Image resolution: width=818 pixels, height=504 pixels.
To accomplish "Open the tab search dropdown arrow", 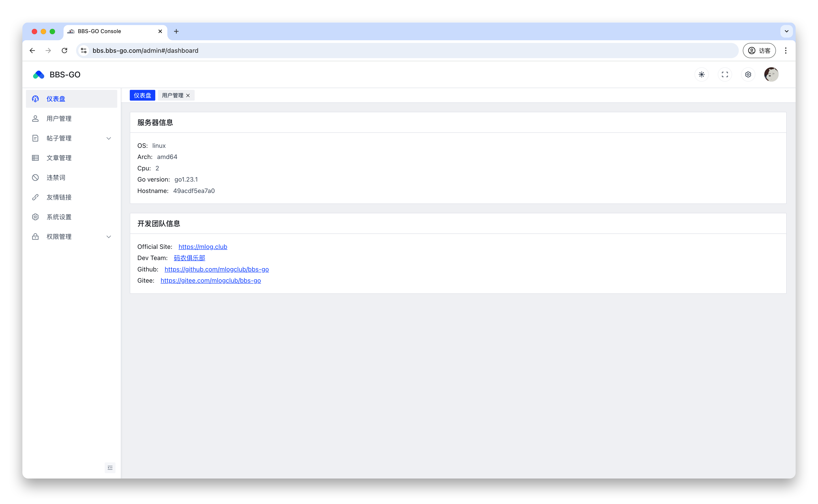I will click(x=787, y=31).
